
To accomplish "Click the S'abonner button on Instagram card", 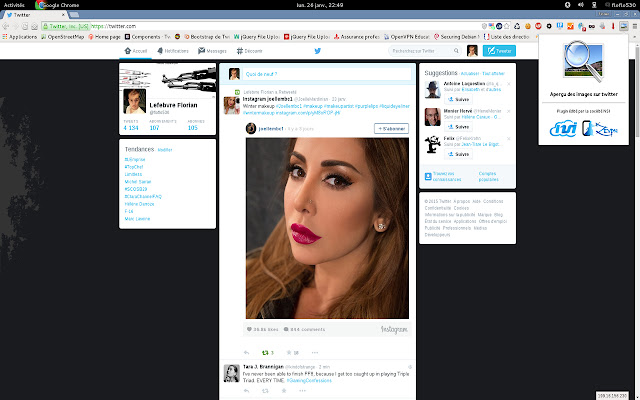I will click(391, 129).
